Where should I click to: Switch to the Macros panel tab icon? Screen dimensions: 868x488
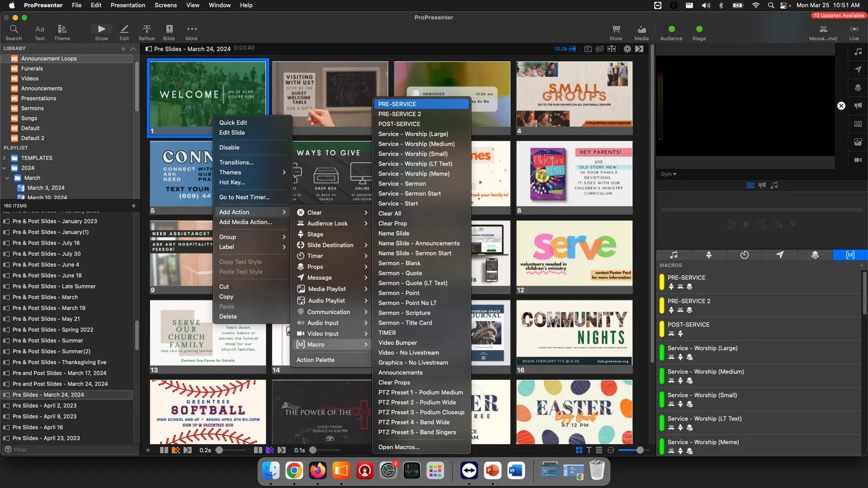point(850,255)
